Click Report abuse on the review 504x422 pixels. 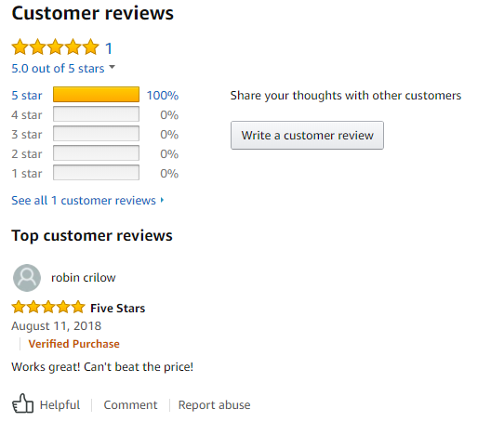(x=215, y=405)
